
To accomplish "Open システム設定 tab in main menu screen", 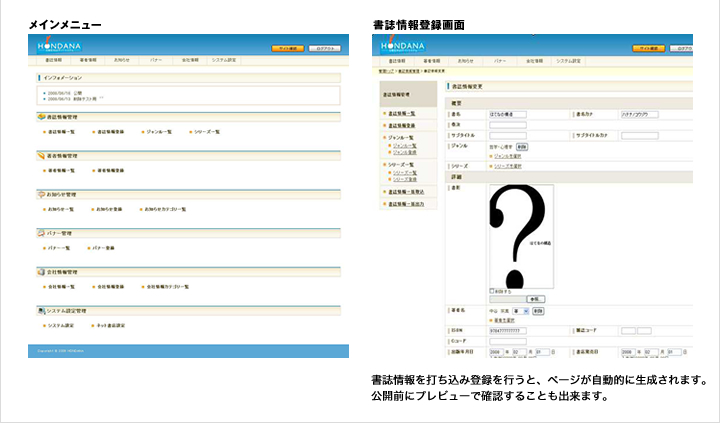I will point(224,60).
